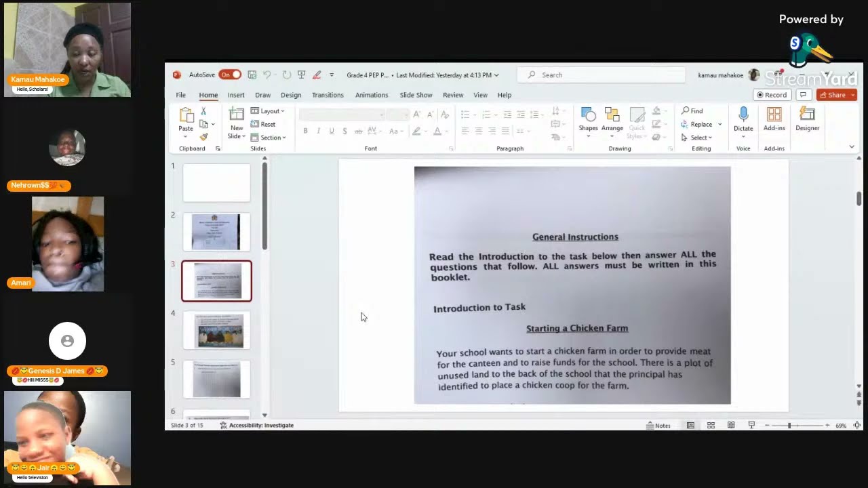Click the Copy icon in Clipboard group
This screenshot has width=868, height=488.
(203, 124)
